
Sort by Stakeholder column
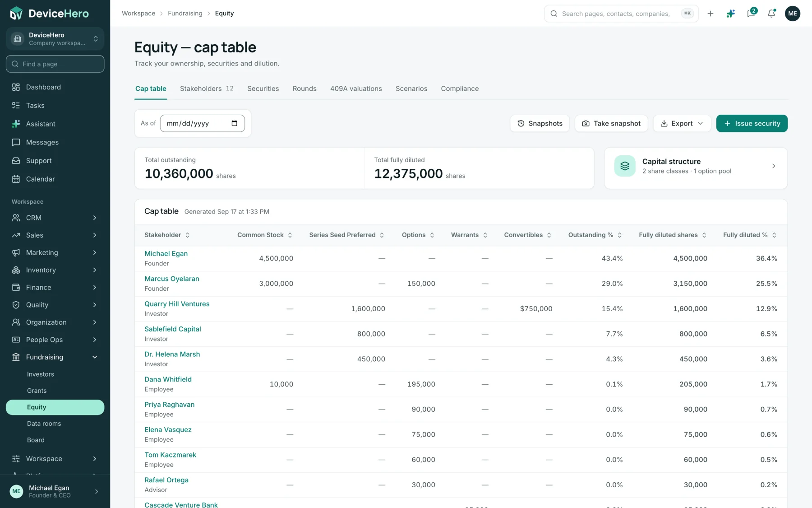point(167,235)
